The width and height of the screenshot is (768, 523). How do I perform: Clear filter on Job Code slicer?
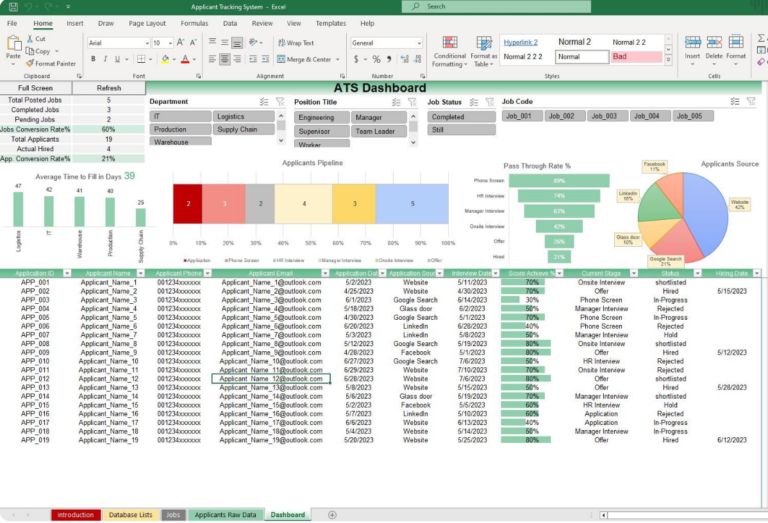click(751, 101)
